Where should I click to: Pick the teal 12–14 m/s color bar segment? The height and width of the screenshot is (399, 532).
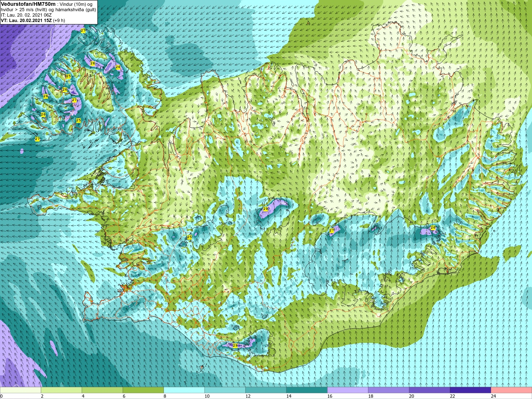point(266,390)
